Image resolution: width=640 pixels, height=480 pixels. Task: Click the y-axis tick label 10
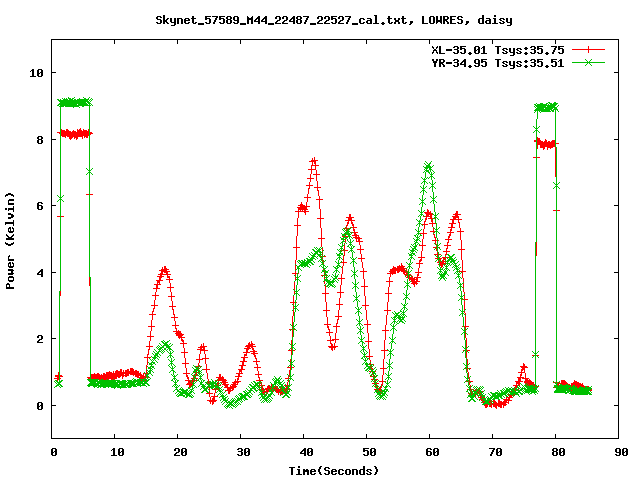(x=36, y=73)
